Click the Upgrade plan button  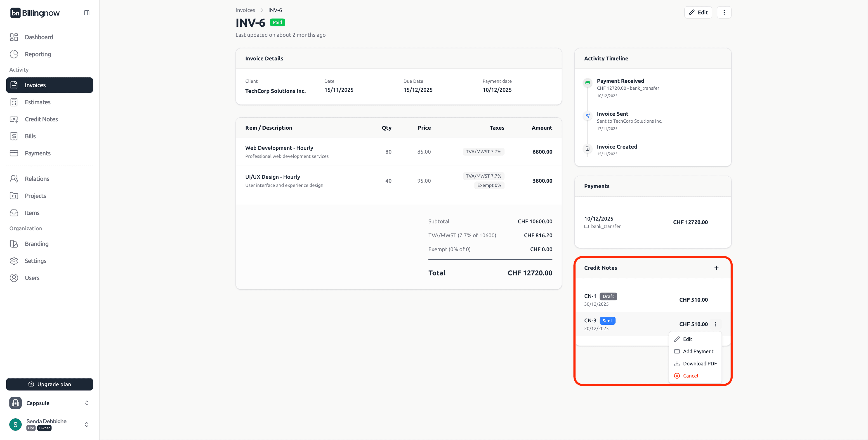point(49,384)
